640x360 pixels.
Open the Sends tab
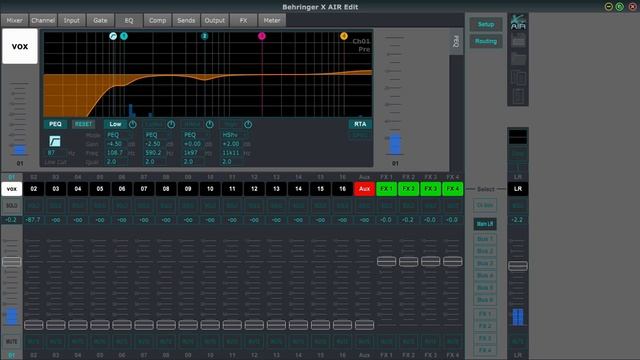pyautogui.click(x=186, y=20)
